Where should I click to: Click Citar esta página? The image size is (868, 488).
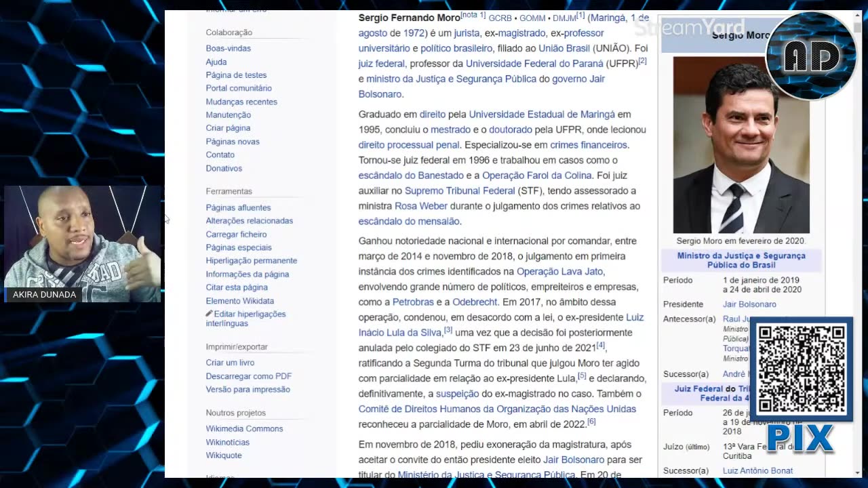pyautogui.click(x=237, y=287)
